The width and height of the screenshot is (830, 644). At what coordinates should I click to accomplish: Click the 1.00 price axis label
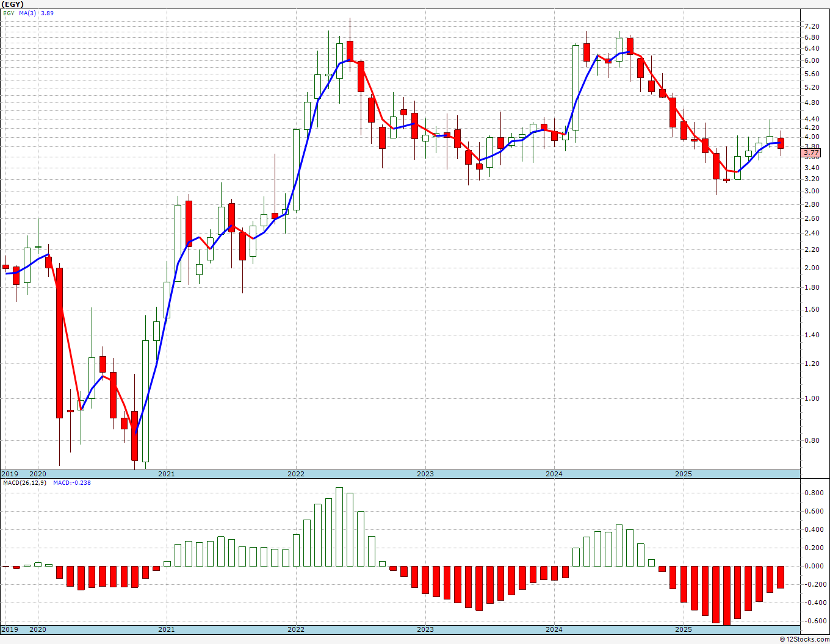(x=812, y=398)
